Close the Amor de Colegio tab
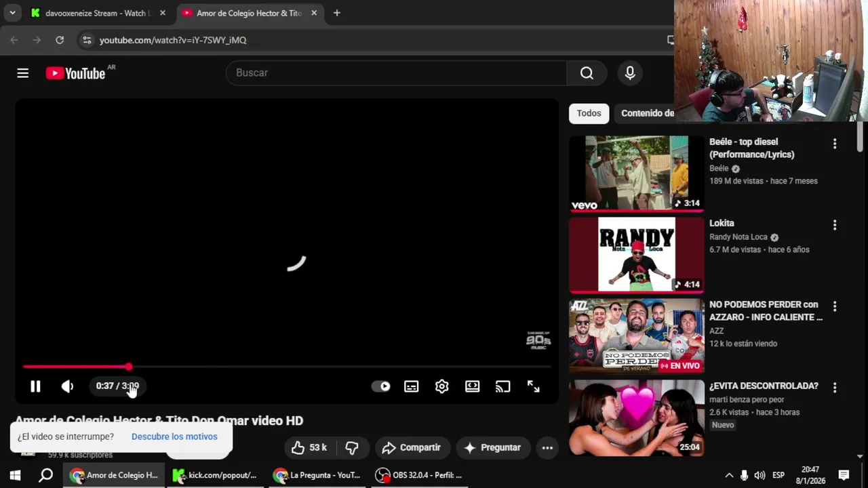Image resolution: width=868 pixels, height=488 pixels. coord(314,13)
